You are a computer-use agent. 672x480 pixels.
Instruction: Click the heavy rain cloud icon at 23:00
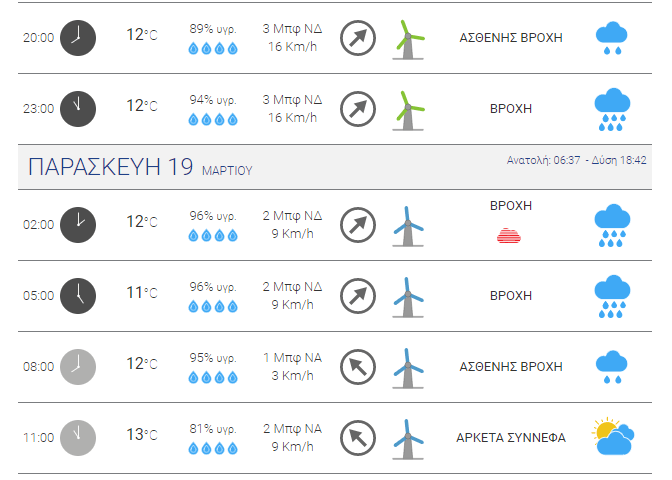pyautogui.click(x=612, y=109)
